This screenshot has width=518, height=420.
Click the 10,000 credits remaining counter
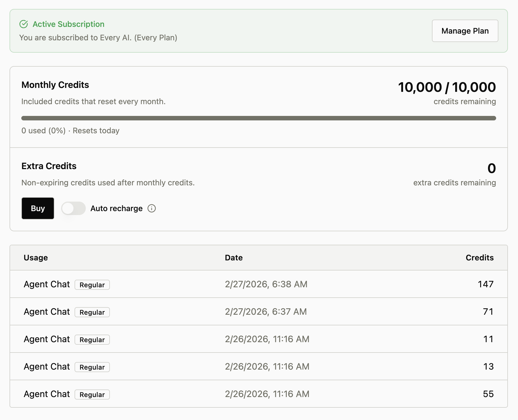(x=447, y=87)
